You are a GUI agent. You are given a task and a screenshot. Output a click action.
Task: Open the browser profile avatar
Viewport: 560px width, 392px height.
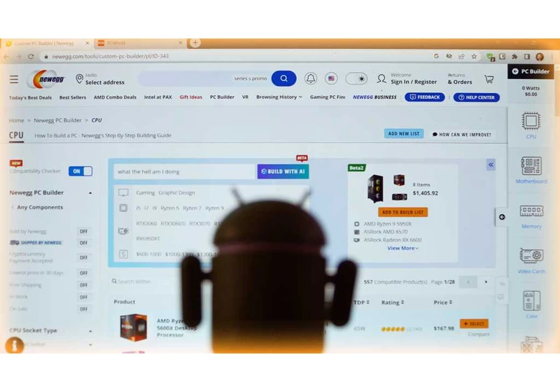click(x=540, y=57)
